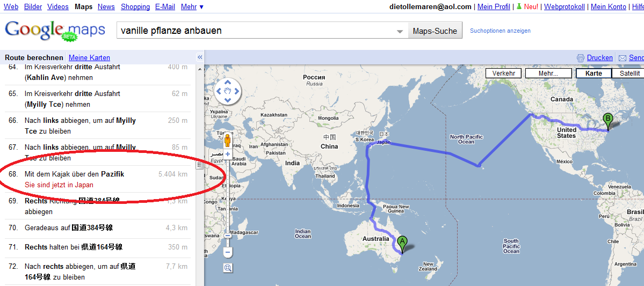644x286 pixels.
Task: Open the Mein Konto link
Action: coord(608,6)
